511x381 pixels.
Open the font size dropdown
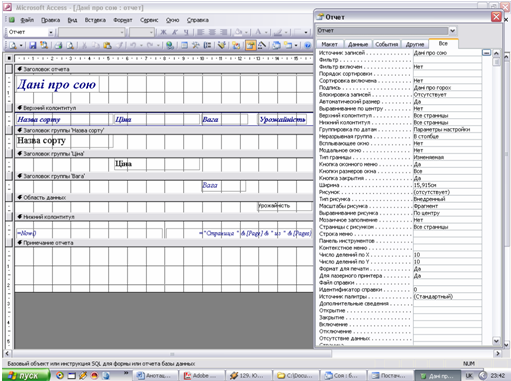click(x=151, y=32)
